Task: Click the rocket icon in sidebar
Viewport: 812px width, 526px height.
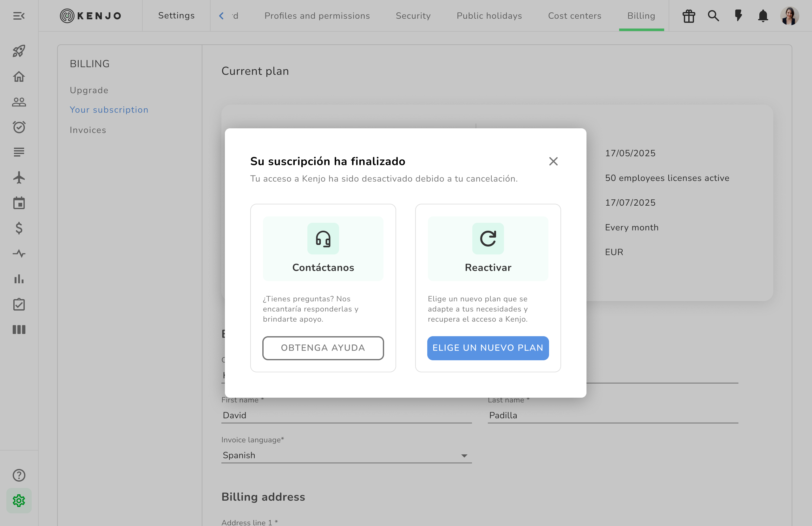Action: (19, 51)
